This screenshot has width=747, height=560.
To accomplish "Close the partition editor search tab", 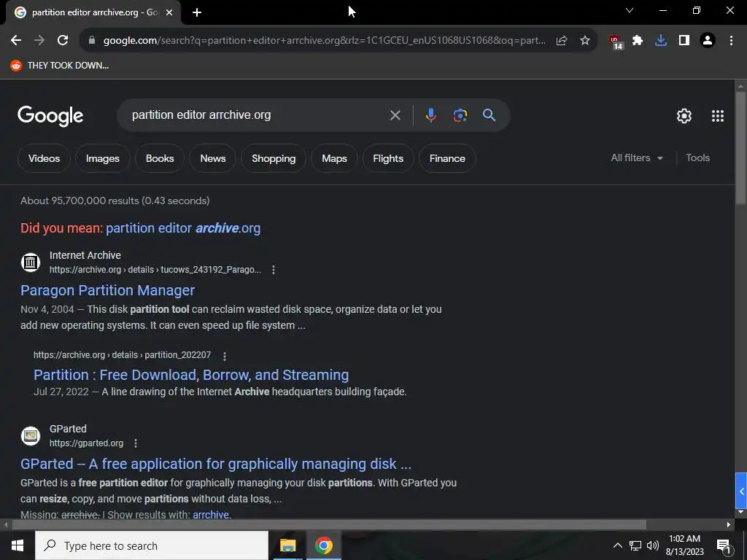I will coord(169,12).
